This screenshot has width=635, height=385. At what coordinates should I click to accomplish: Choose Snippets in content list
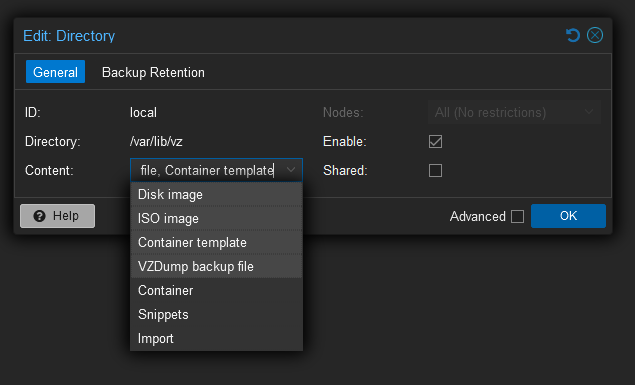click(x=216, y=315)
